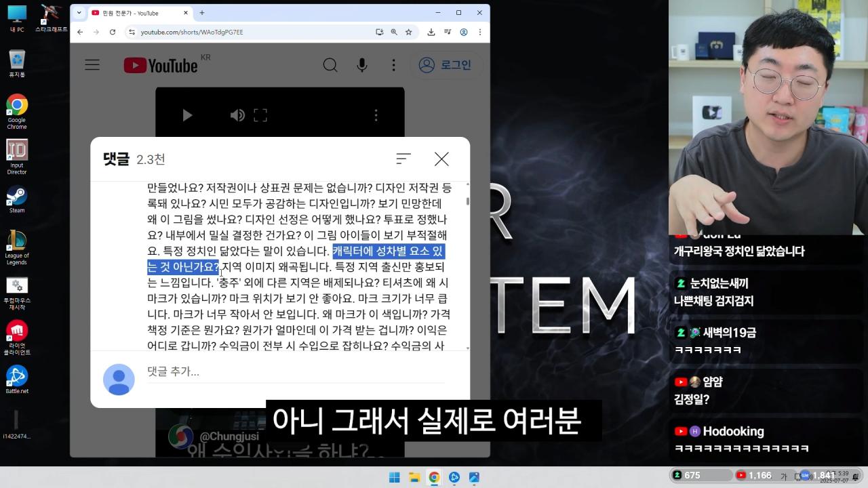Enter fullscreen on the video player

260,115
